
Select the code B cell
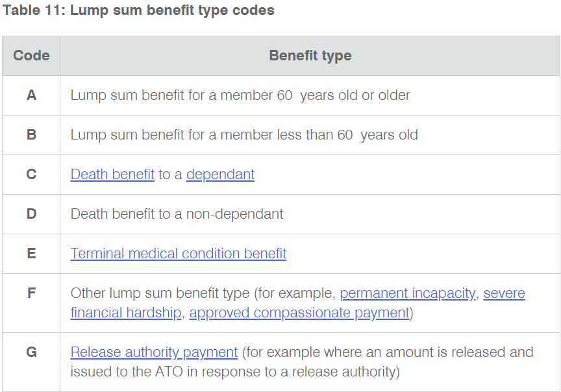(31, 135)
